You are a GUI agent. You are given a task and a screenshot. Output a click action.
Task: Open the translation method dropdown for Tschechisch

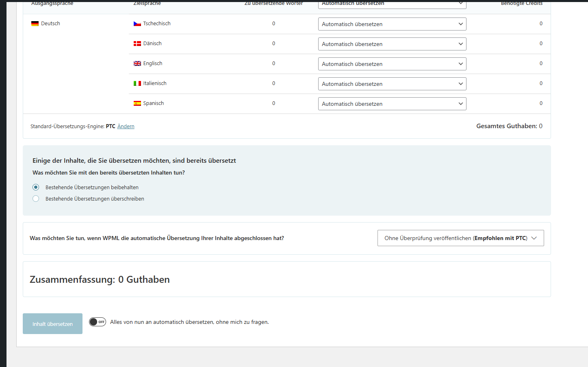click(392, 24)
